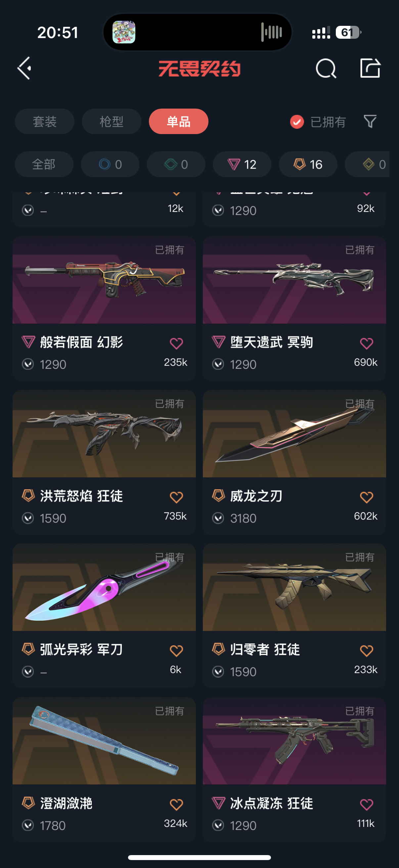Screen dimensions: 399x868
Task: Like 堕天遗武 冥驹 heart icon
Action: coord(366,343)
